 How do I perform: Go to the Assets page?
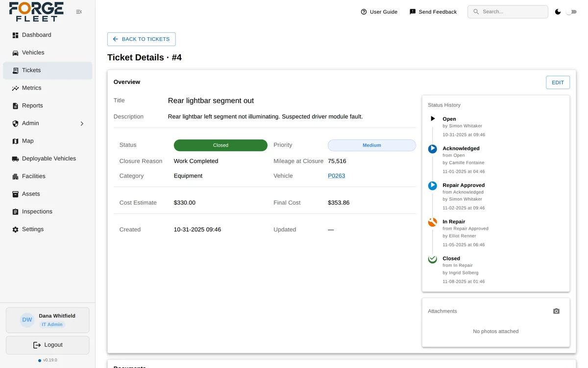coord(48,194)
